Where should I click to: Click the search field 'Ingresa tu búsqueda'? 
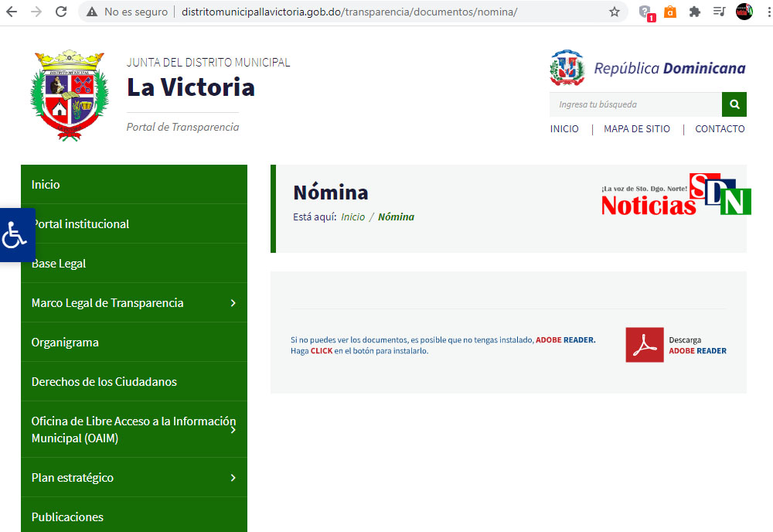[x=634, y=104]
